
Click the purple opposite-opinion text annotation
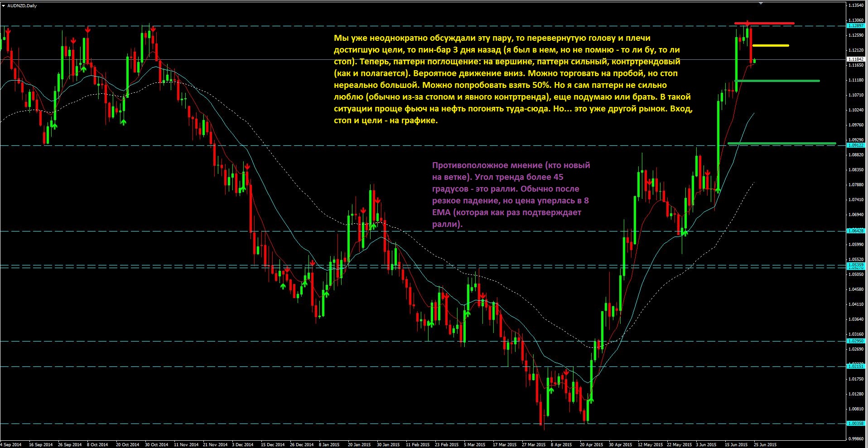click(511, 195)
